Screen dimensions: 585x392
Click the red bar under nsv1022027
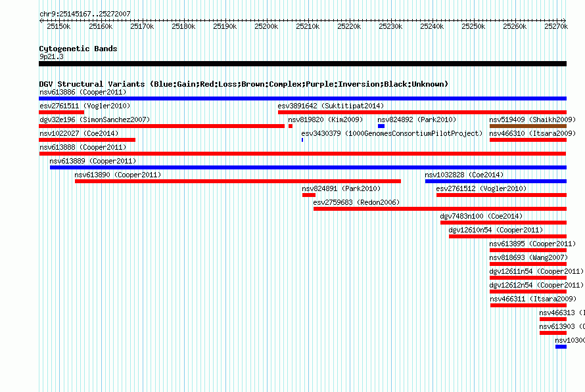pos(87,140)
